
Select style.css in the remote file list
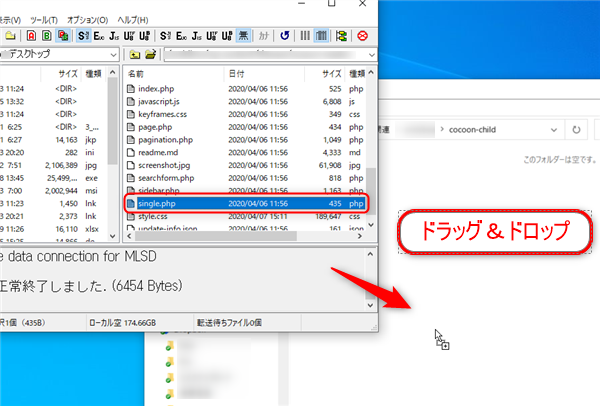(153, 214)
